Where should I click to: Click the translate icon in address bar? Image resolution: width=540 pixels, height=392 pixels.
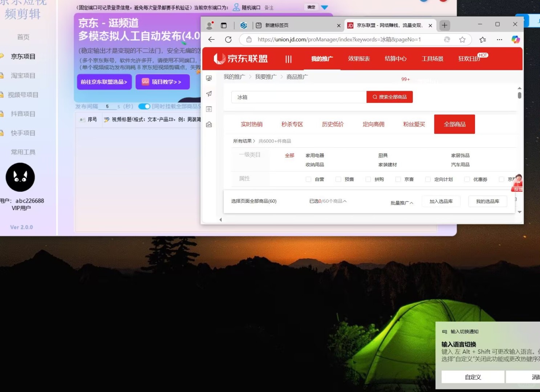coord(447,40)
